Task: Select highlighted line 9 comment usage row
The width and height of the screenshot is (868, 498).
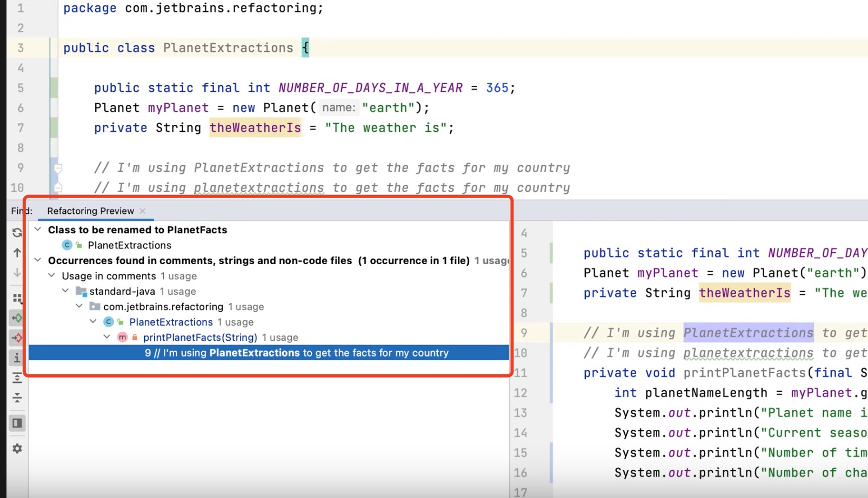Action: (269, 353)
